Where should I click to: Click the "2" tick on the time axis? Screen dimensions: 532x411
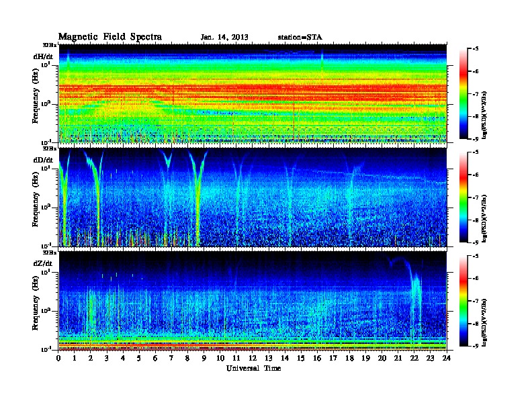(91, 359)
